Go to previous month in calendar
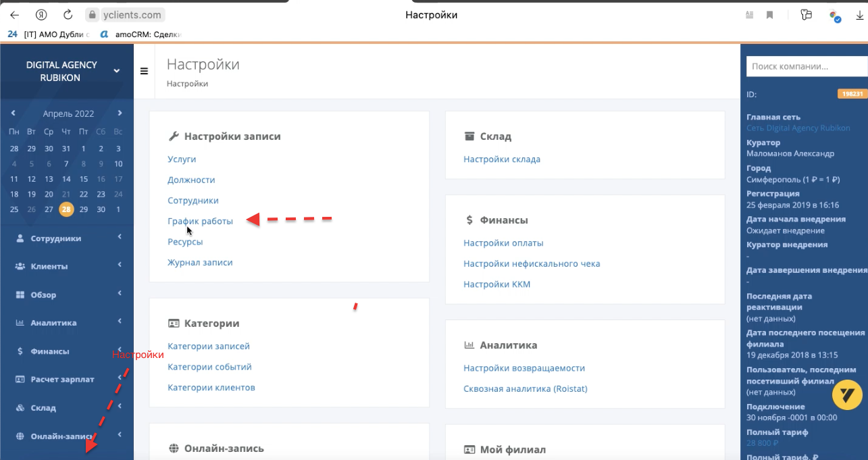This screenshot has width=868, height=460. [14, 113]
